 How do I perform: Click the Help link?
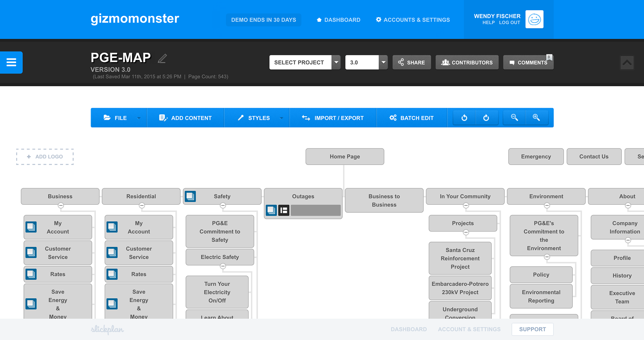[488, 22]
